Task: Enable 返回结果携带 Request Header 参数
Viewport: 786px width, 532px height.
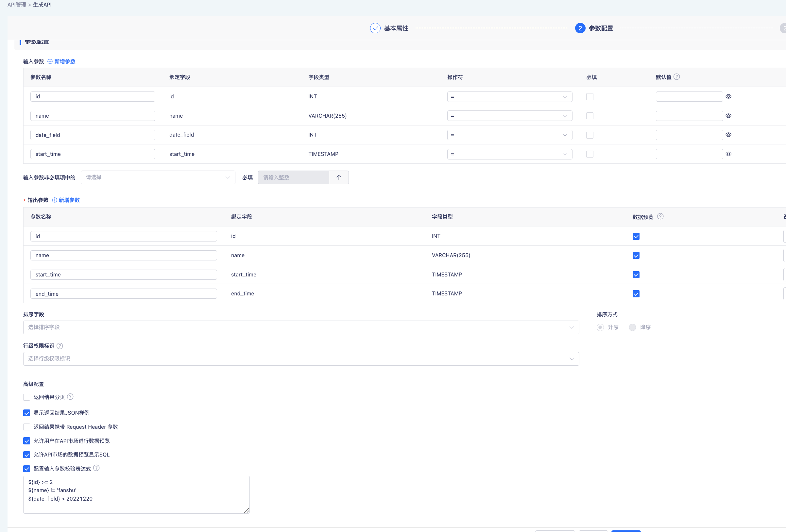Action: tap(27, 427)
